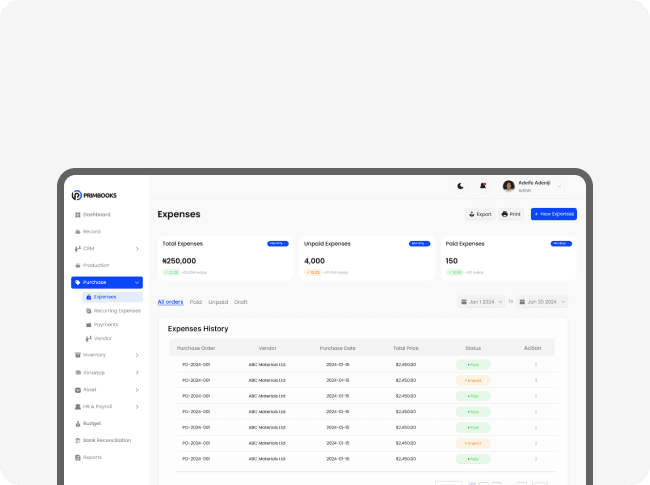Select the Purchase sidebar menu

pyautogui.click(x=107, y=282)
